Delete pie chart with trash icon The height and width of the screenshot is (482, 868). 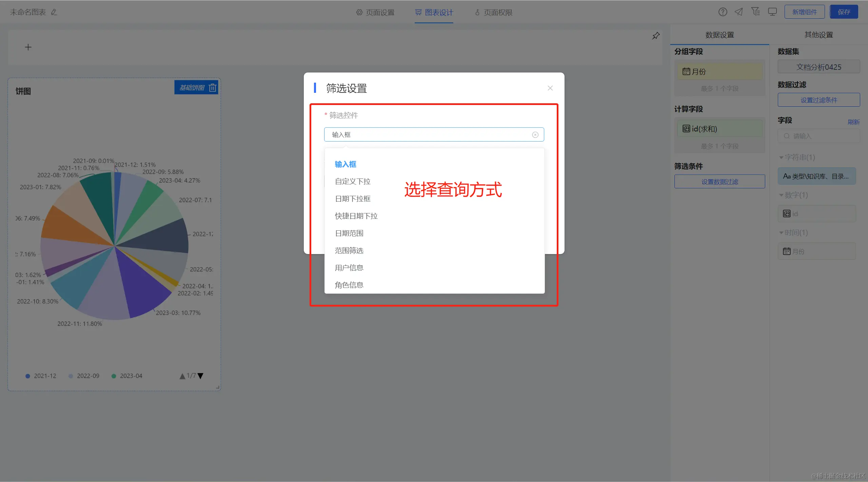coord(213,88)
